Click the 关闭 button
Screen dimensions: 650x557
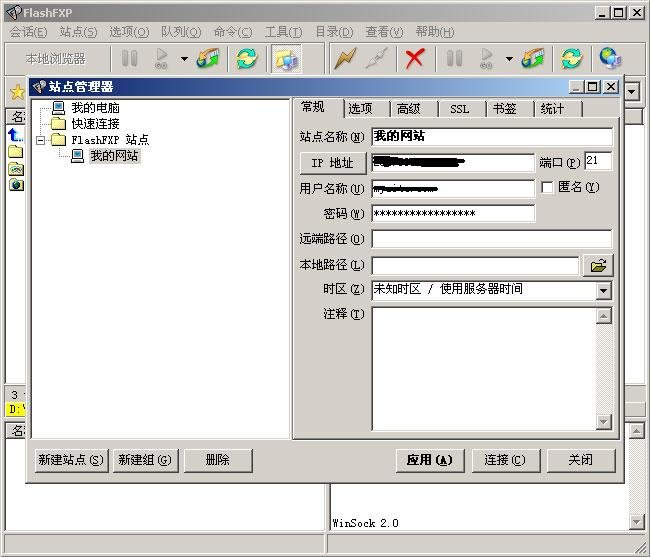(x=581, y=460)
